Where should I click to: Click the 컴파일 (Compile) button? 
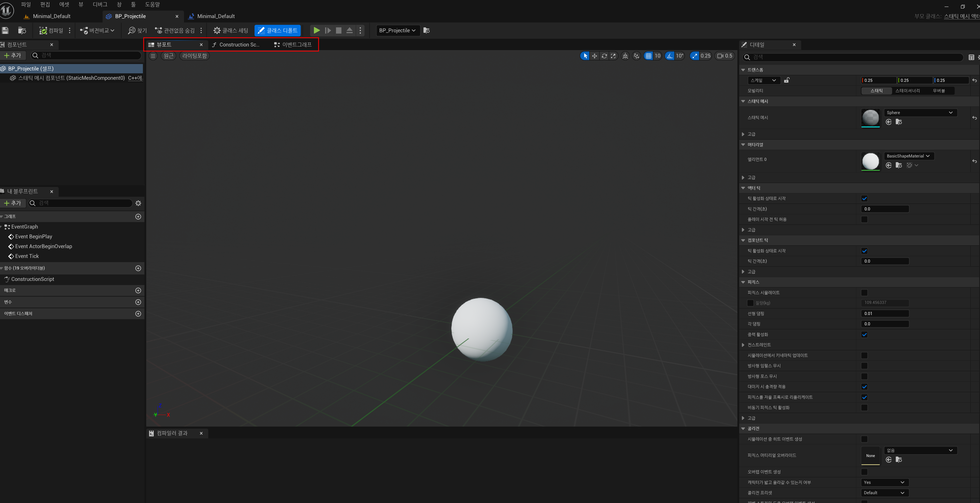coord(51,30)
